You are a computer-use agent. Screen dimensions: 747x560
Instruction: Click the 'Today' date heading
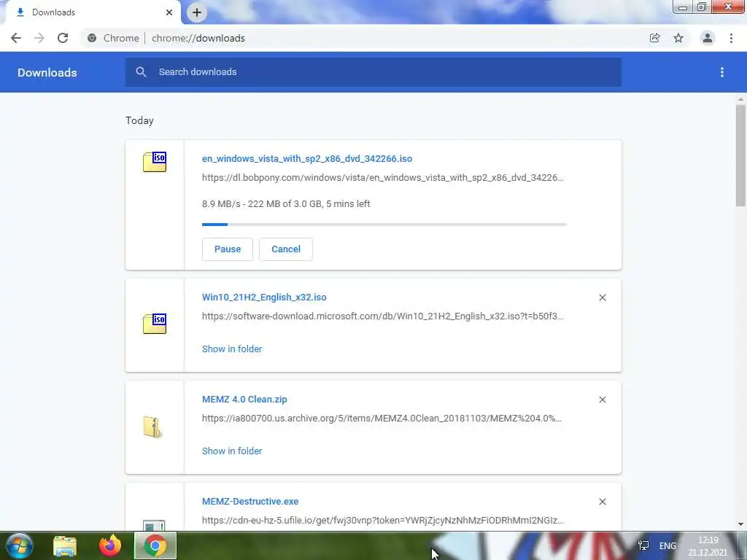(139, 120)
